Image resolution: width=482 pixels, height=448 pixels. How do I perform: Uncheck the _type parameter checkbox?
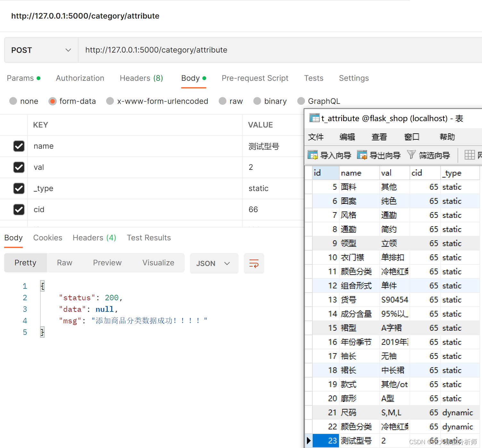pos(19,188)
